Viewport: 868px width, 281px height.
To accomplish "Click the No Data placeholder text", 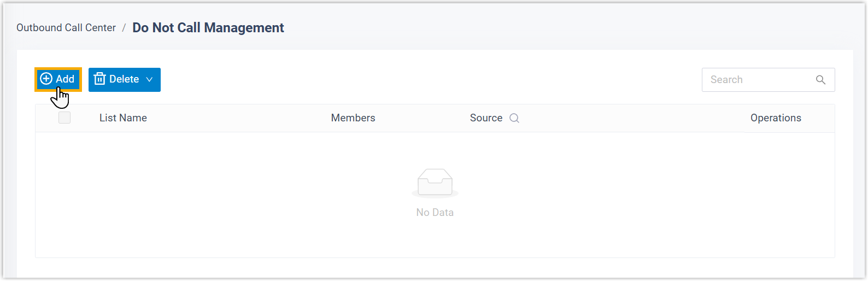I will 435,213.
